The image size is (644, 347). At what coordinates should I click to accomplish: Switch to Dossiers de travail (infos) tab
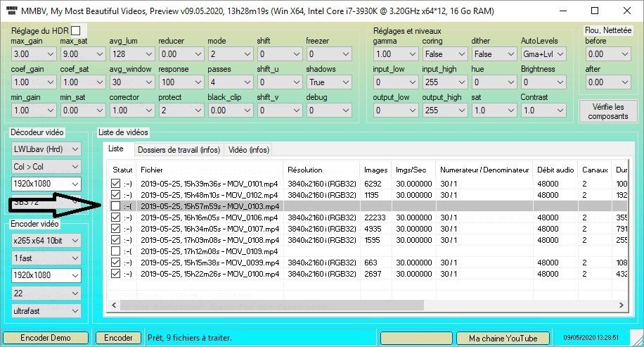pyautogui.click(x=178, y=150)
